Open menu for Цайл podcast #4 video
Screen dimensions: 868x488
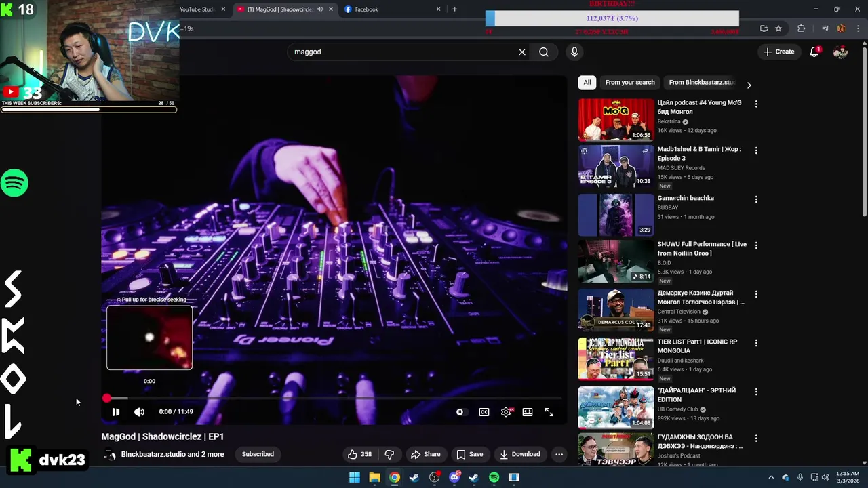click(x=756, y=104)
